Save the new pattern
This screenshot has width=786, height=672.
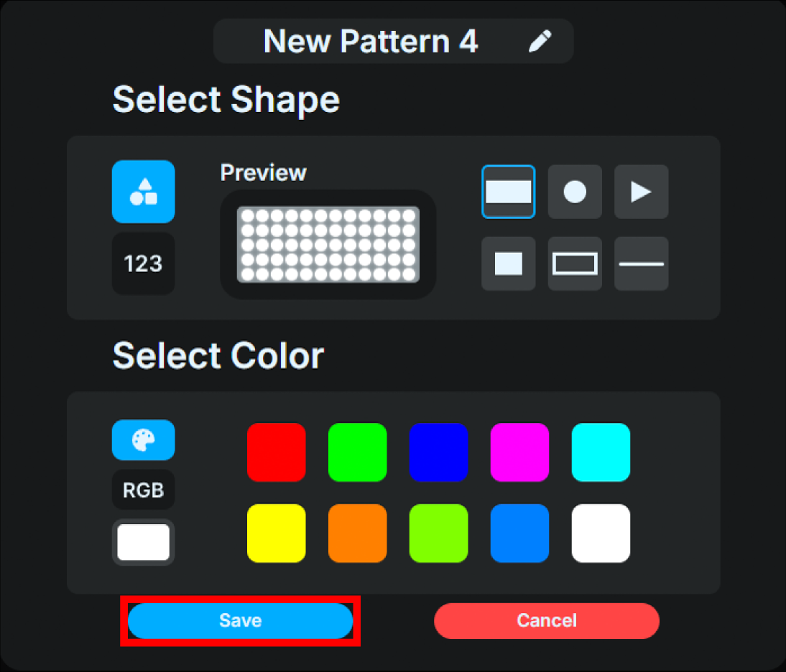click(x=241, y=620)
